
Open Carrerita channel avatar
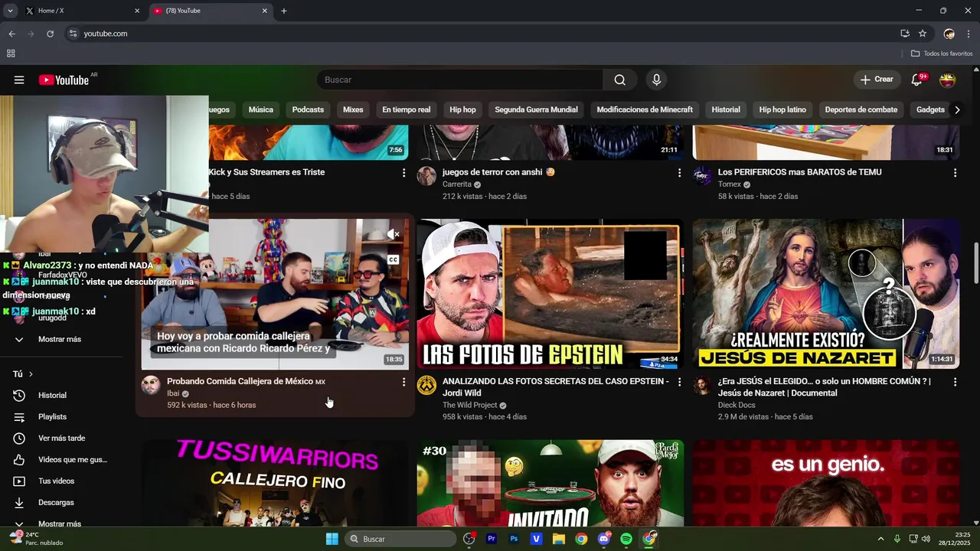426,176
